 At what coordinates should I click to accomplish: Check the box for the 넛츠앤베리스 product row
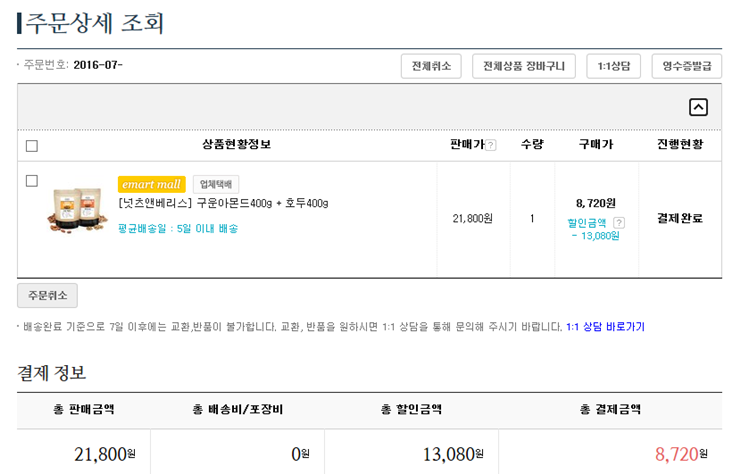[32, 181]
